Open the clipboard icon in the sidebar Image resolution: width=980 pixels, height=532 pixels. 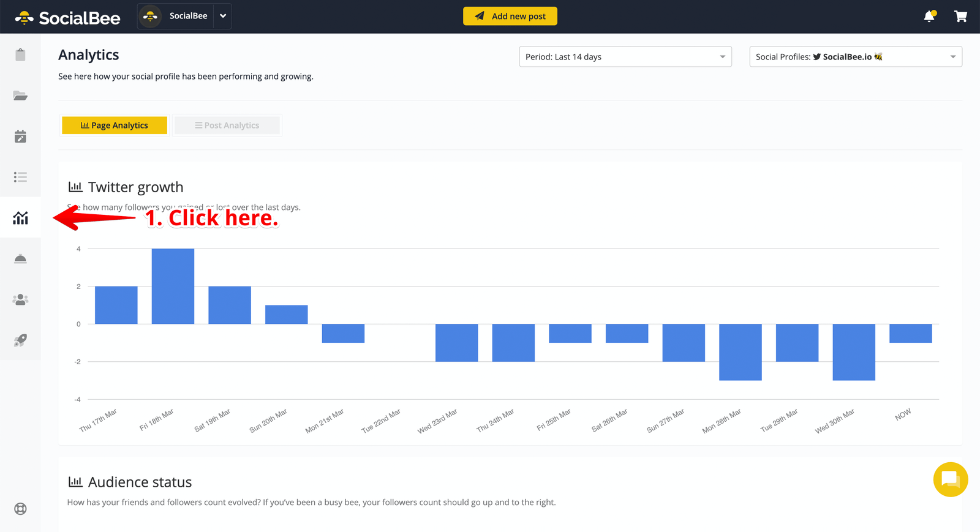20,55
